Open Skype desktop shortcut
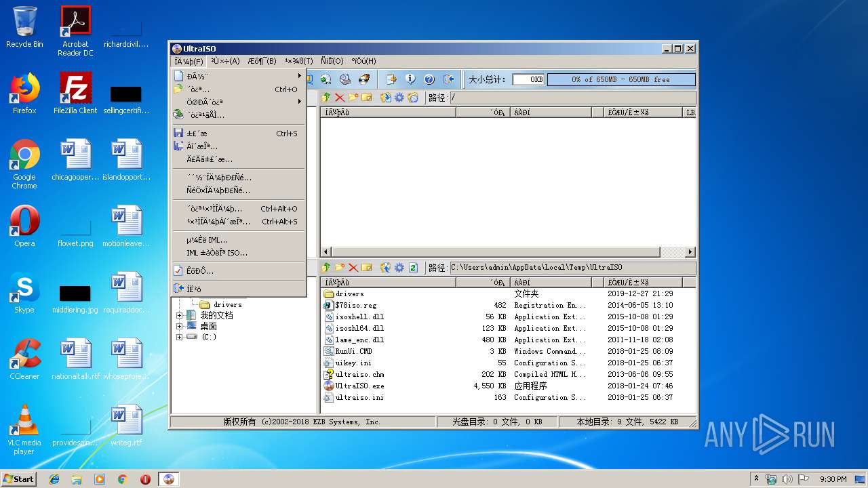 coord(24,293)
